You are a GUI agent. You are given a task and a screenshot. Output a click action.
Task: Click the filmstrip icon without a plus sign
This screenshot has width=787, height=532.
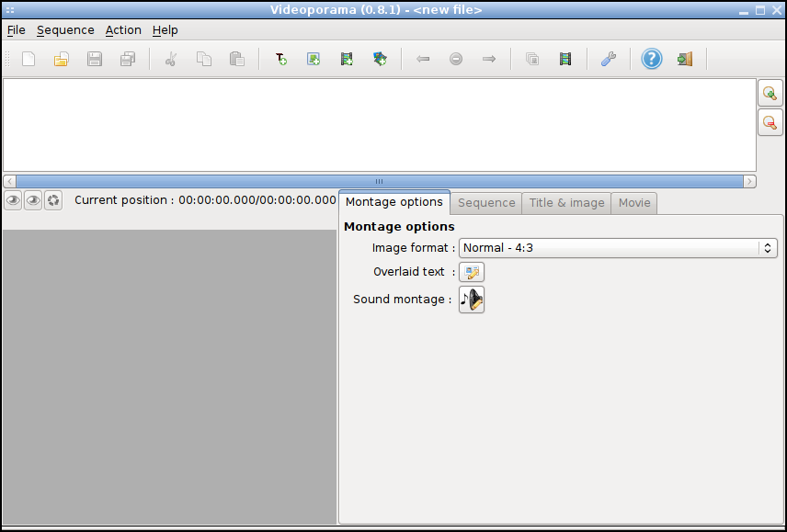coord(565,59)
